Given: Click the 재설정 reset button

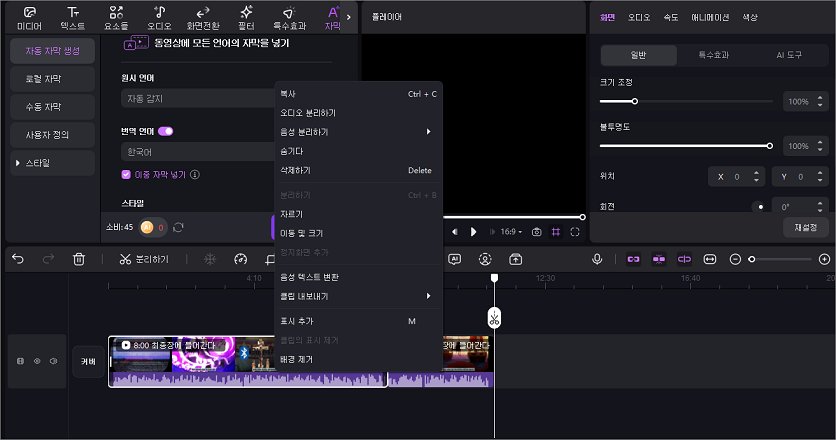Looking at the screenshot, I should [x=805, y=228].
